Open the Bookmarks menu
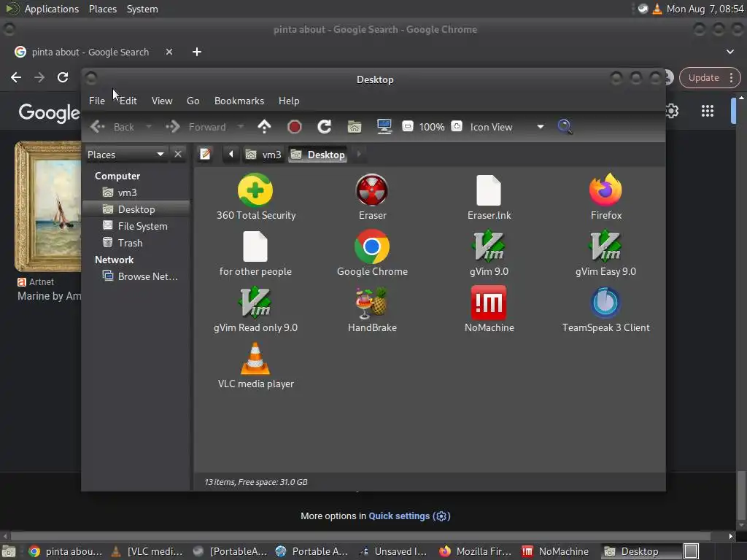747x560 pixels. point(239,101)
